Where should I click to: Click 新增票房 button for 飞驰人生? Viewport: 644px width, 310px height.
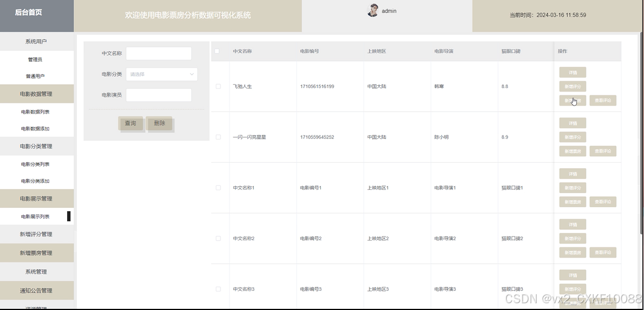click(x=572, y=101)
